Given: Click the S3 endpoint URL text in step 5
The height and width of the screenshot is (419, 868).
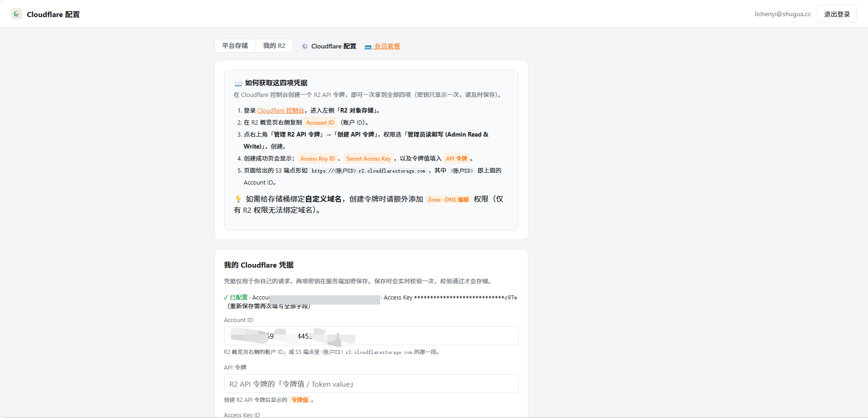Looking at the screenshot, I should pos(368,171).
